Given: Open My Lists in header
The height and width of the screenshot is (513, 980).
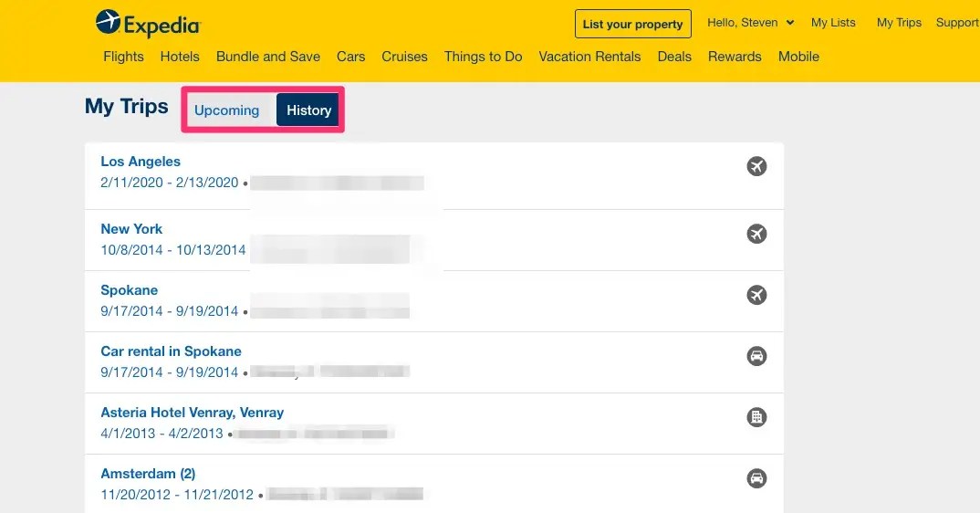Looking at the screenshot, I should click(x=833, y=23).
